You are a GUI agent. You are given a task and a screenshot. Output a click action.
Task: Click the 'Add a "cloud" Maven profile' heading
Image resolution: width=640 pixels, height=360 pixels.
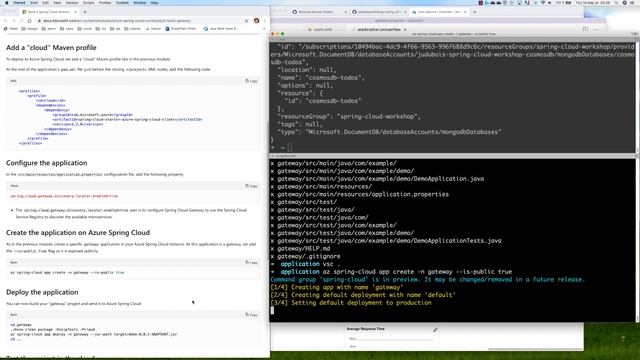51,48
